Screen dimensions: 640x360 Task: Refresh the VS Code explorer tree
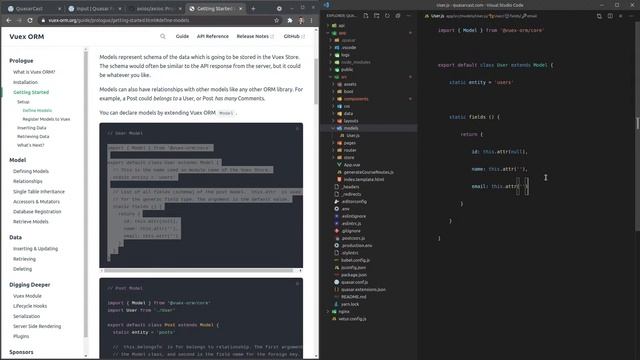387,16
